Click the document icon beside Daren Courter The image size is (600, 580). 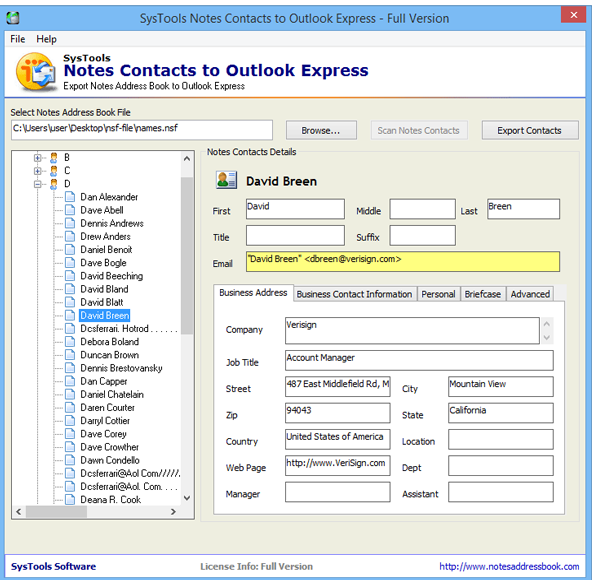[70, 407]
